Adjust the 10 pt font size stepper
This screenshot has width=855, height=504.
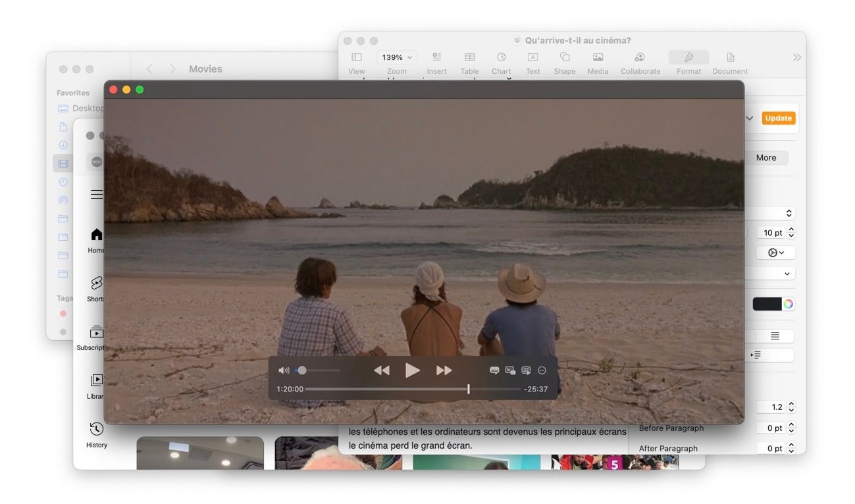click(x=791, y=233)
